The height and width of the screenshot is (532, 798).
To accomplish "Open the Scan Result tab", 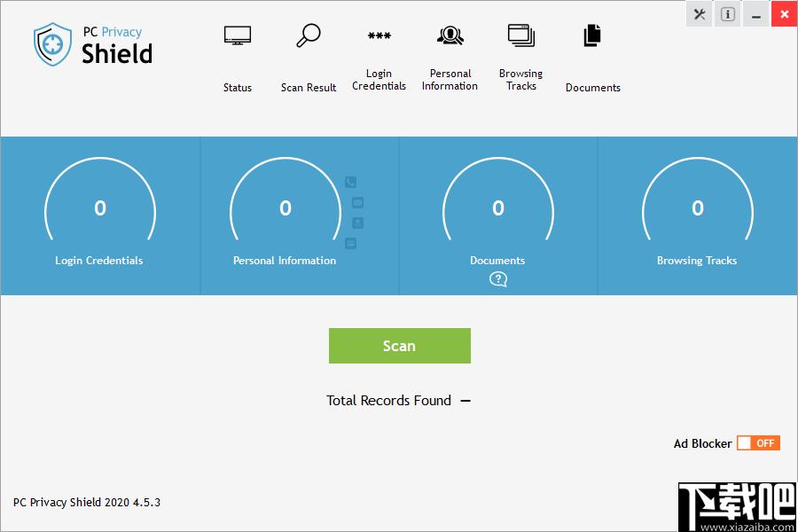I will [x=309, y=59].
